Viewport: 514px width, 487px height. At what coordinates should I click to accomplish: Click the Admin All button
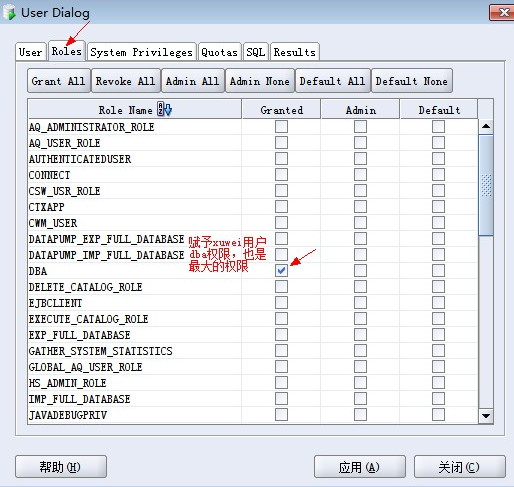tap(193, 81)
